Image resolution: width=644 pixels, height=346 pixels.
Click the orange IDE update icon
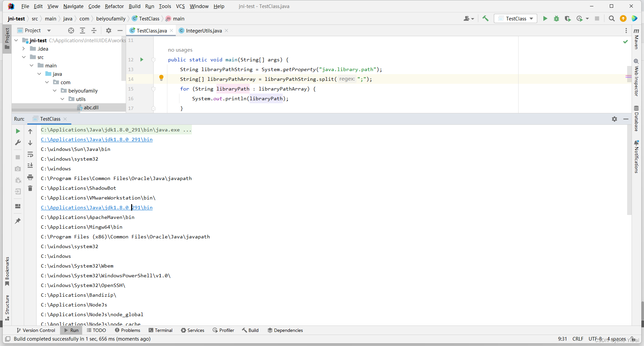coord(623,18)
